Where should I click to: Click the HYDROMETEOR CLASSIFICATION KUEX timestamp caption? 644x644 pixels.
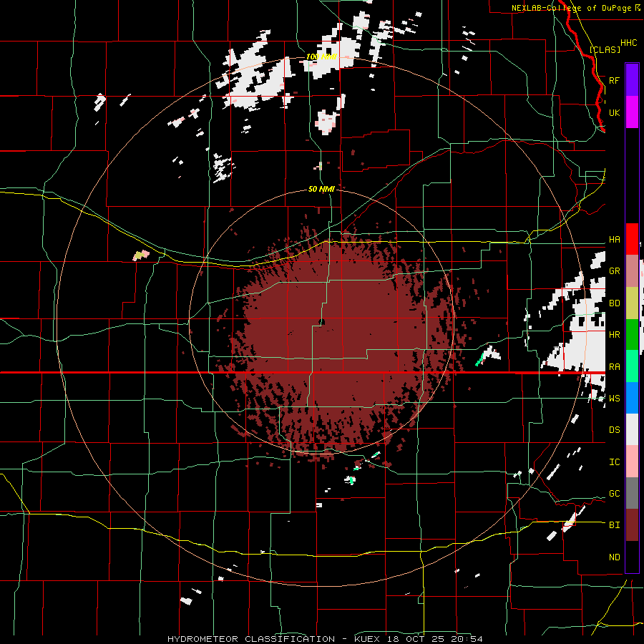click(325, 639)
